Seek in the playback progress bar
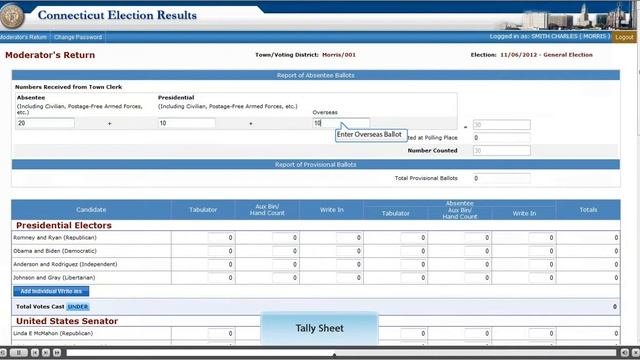The image size is (640, 360). (341, 353)
